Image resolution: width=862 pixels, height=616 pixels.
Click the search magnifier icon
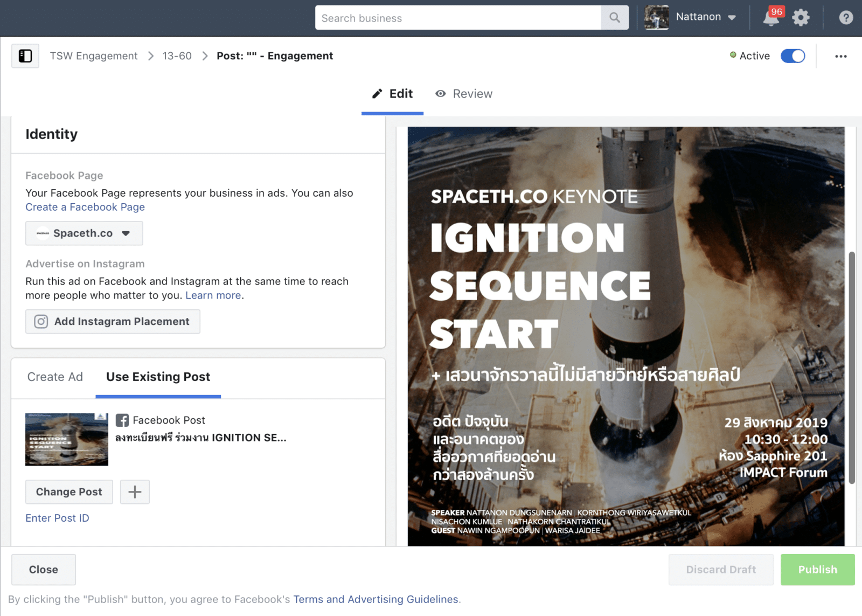click(614, 18)
